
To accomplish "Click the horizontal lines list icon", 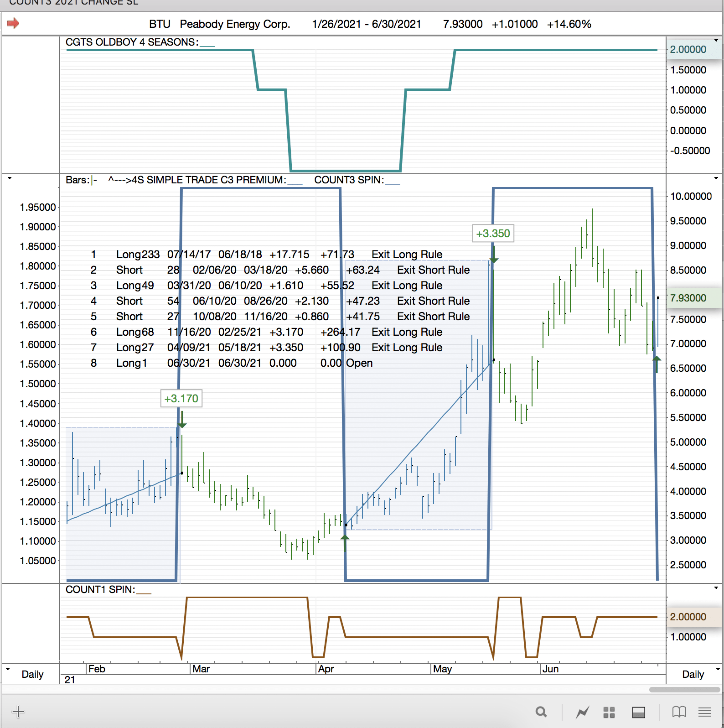I will [705, 712].
